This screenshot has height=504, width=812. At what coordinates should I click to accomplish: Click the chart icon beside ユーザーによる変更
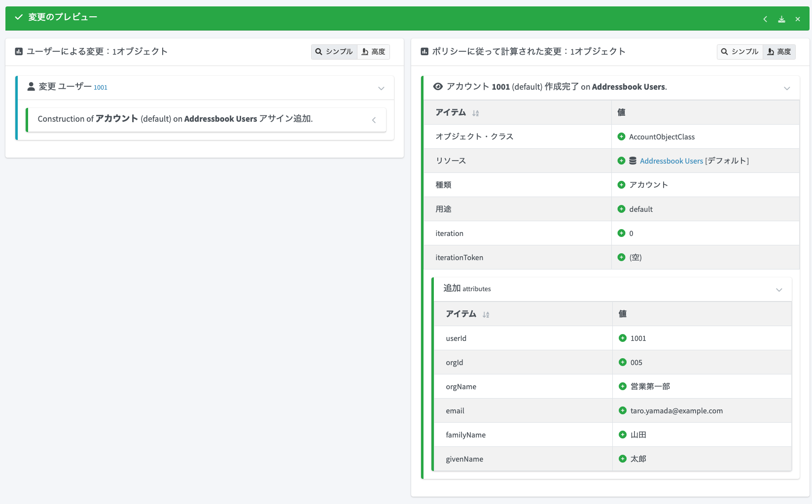[19, 52]
